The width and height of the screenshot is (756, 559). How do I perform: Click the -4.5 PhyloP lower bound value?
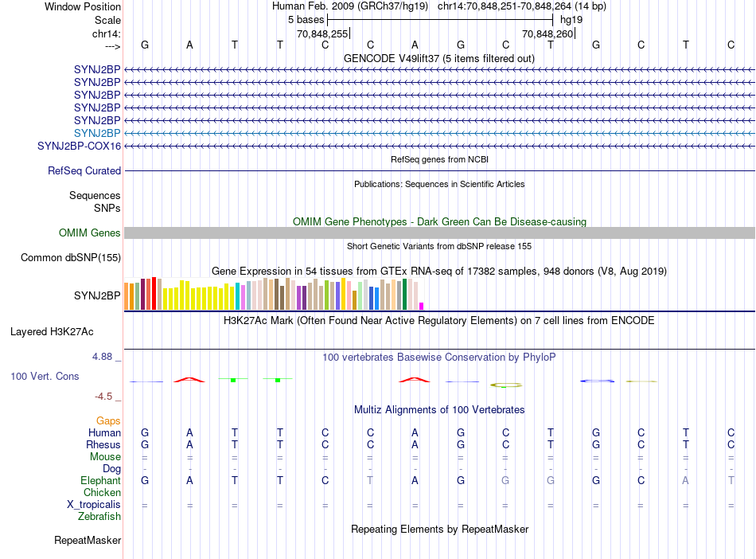103,397
